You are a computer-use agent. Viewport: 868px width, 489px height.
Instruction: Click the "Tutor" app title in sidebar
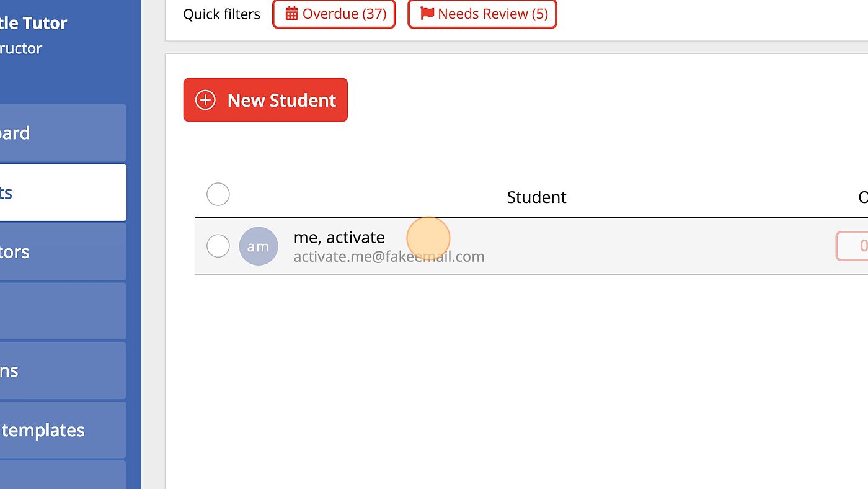[x=45, y=23]
